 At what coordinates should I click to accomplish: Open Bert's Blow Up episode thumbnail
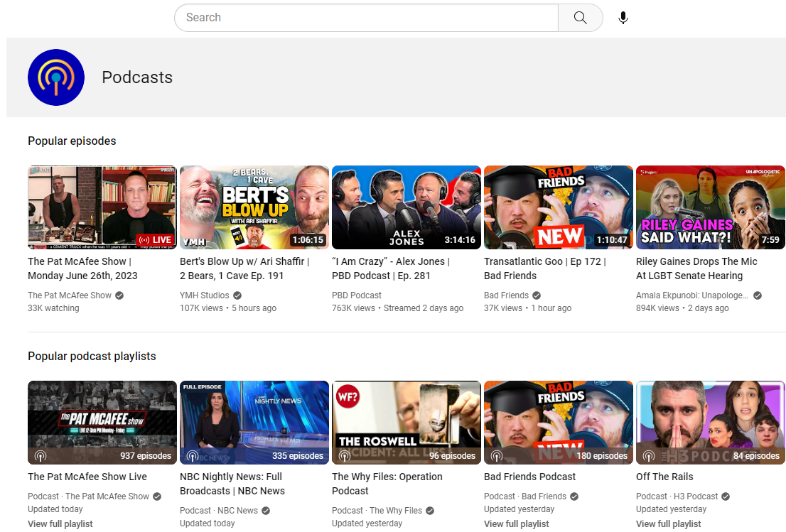(254, 207)
